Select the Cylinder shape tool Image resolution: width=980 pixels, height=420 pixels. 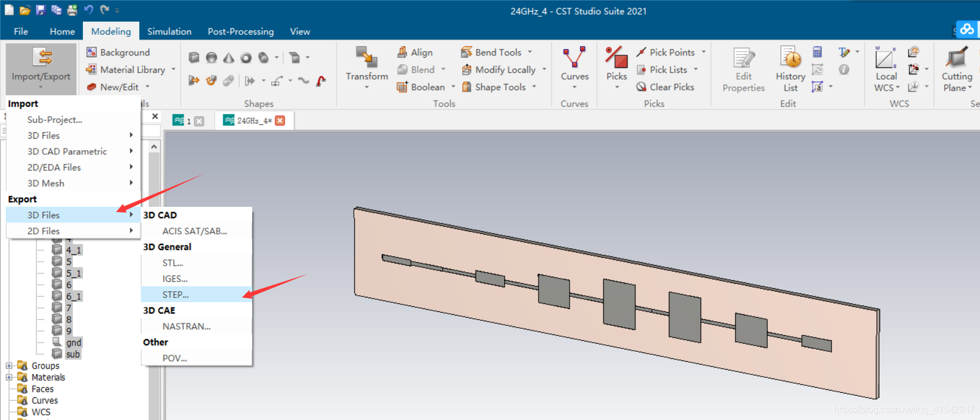pyautogui.click(x=263, y=58)
